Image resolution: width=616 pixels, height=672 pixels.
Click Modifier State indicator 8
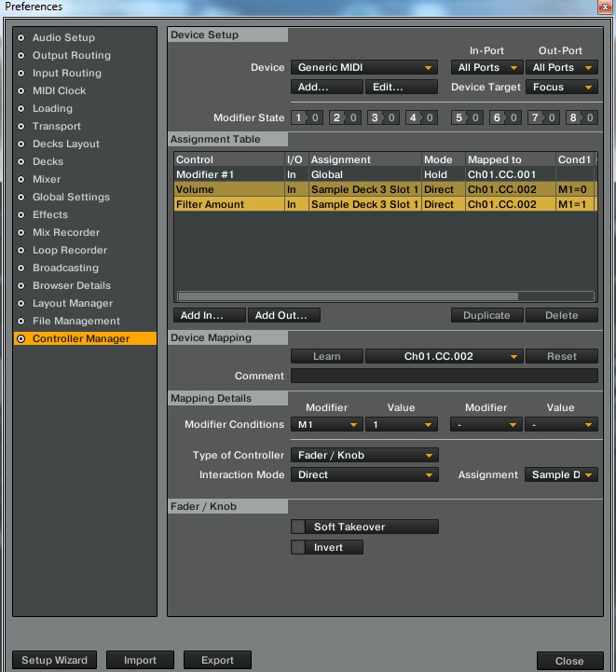pyautogui.click(x=582, y=117)
